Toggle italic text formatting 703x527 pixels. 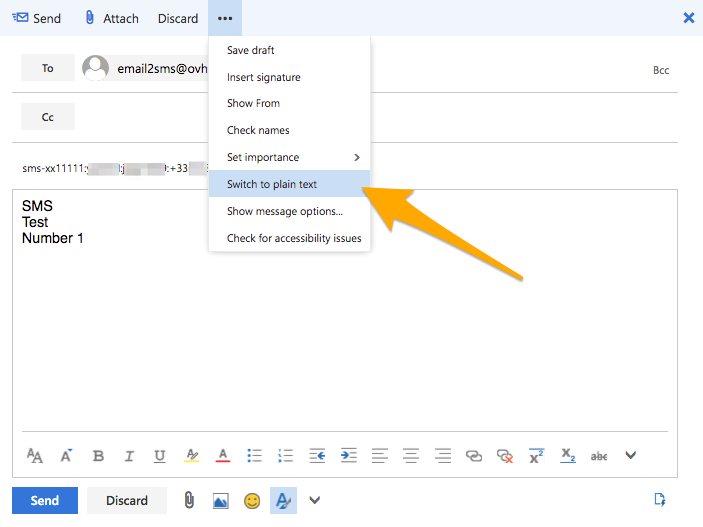pos(129,456)
